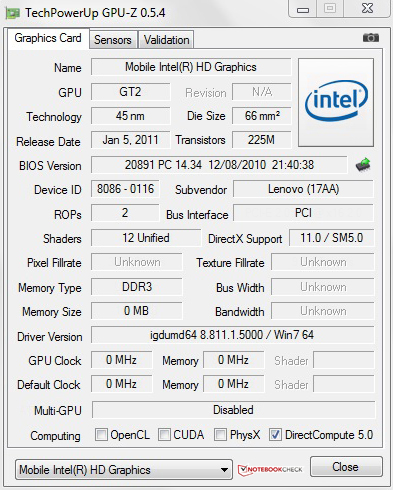Screen dimensions: 393x490
Task: Click the Name field showing Mobile Intel(R) HD Graphics
Action: pyautogui.click(x=191, y=67)
